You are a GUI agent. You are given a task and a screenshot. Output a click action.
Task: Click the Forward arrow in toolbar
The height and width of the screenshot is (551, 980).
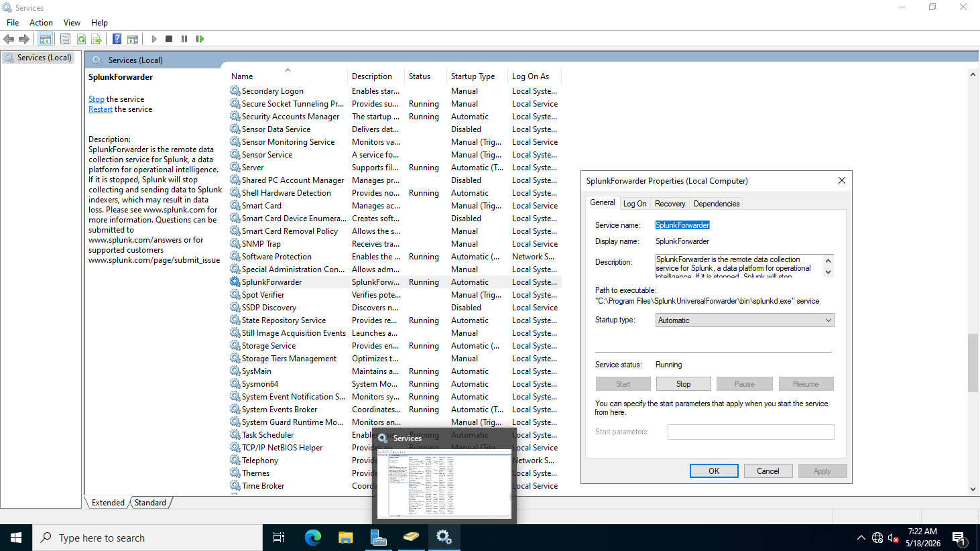click(24, 39)
